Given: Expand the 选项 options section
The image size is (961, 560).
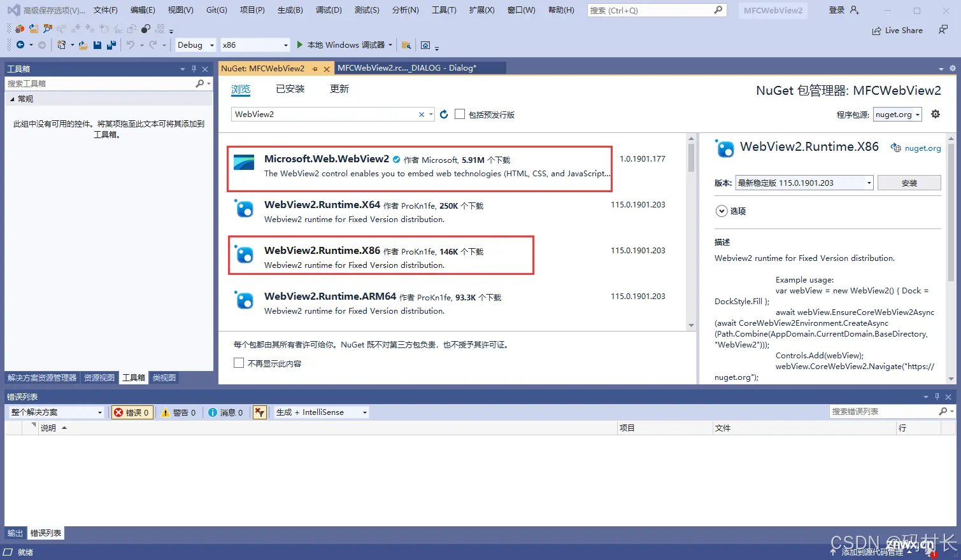Looking at the screenshot, I should tap(722, 211).
